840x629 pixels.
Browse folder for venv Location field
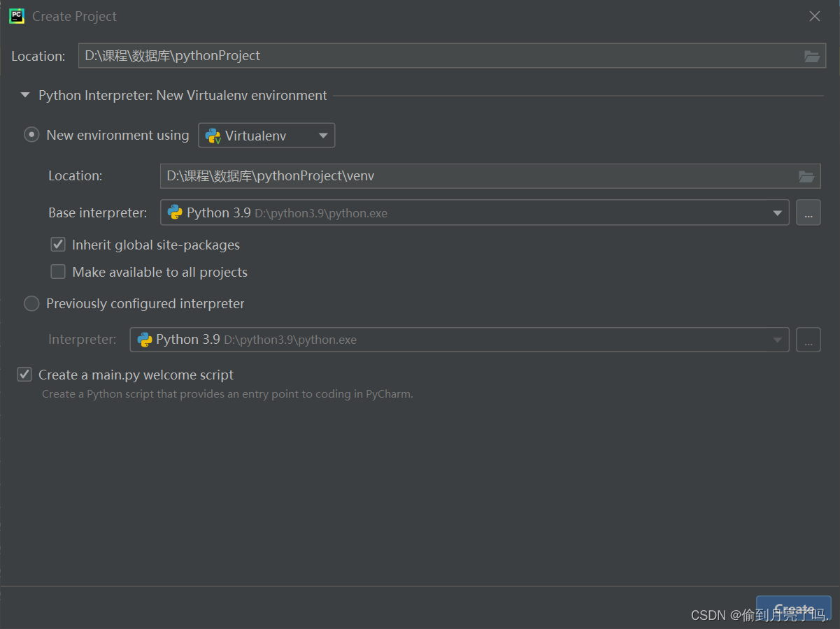click(x=806, y=176)
